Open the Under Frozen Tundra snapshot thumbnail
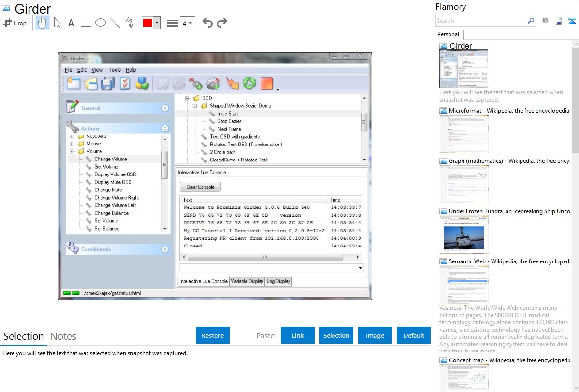The width and height of the screenshot is (579, 392). [464, 235]
